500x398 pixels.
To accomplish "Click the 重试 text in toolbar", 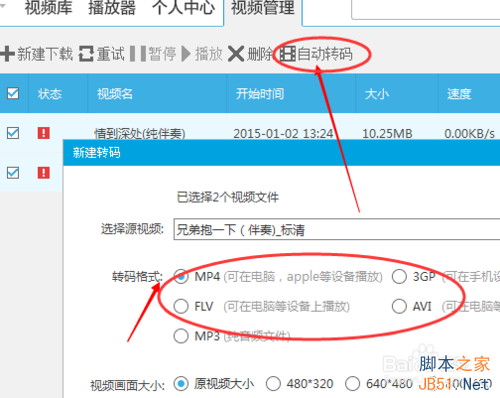I will pyautogui.click(x=111, y=54).
